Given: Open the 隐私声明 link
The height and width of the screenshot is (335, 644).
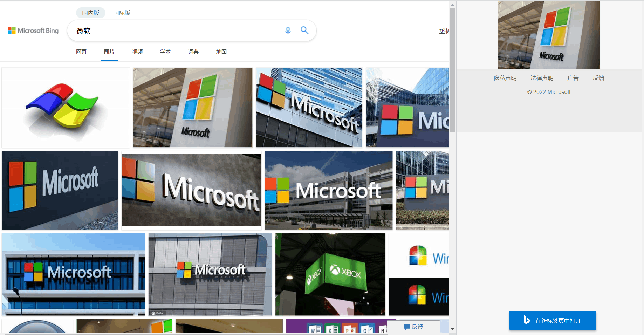Looking at the screenshot, I should click(x=505, y=78).
